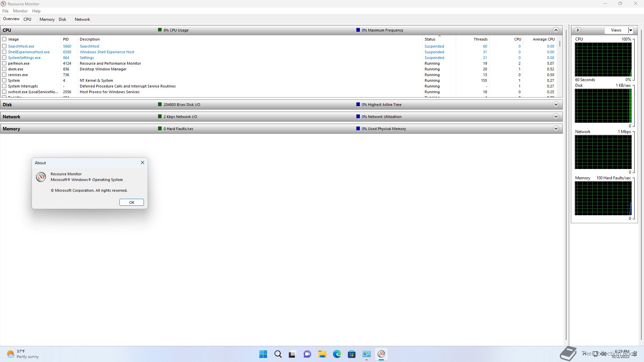Switch to the Network tab

pyautogui.click(x=82, y=19)
